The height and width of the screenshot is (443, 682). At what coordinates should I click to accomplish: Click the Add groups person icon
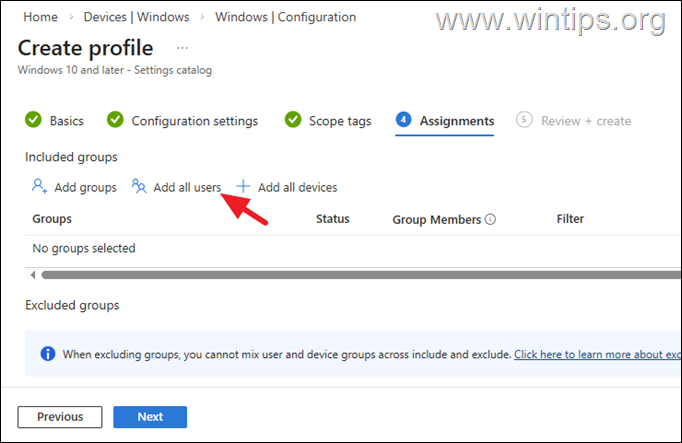tap(39, 186)
